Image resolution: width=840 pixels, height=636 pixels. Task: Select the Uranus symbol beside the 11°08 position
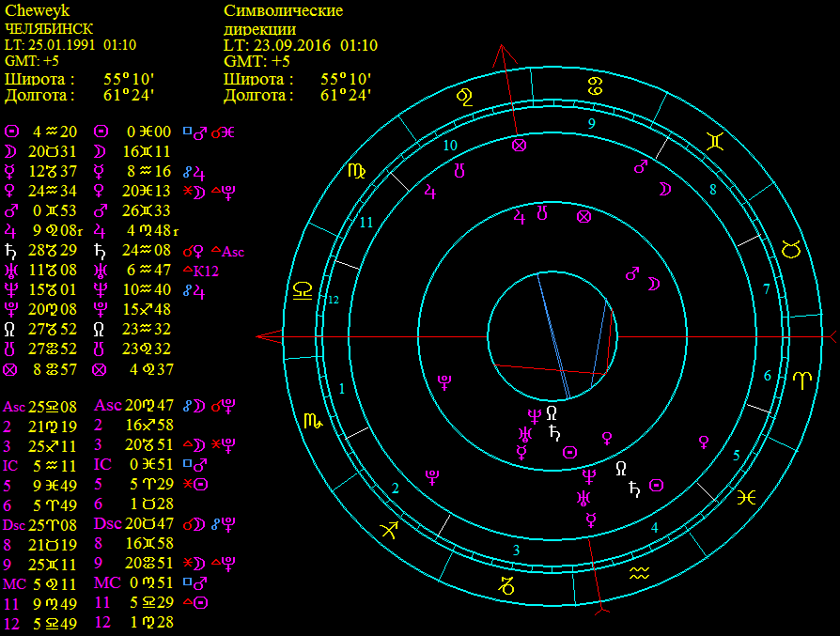tap(10, 270)
